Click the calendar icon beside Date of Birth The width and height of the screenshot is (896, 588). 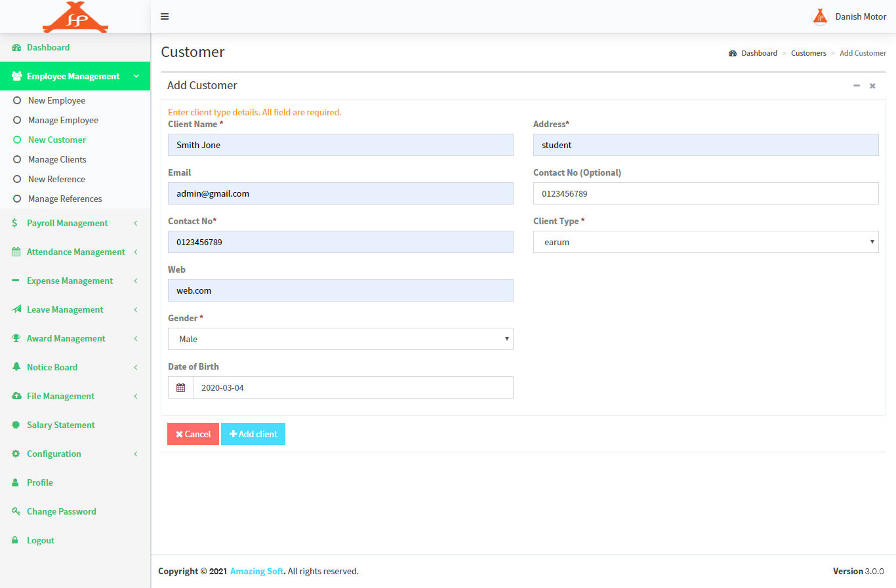tap(180, 387)
